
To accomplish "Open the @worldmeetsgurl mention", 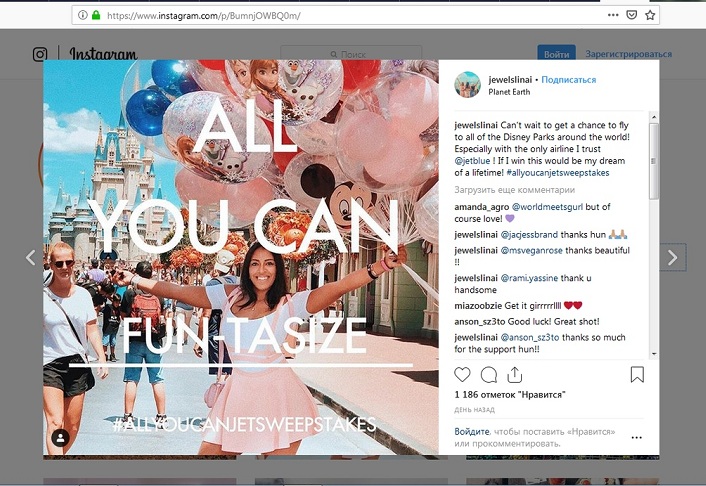I will click(548, 207).
